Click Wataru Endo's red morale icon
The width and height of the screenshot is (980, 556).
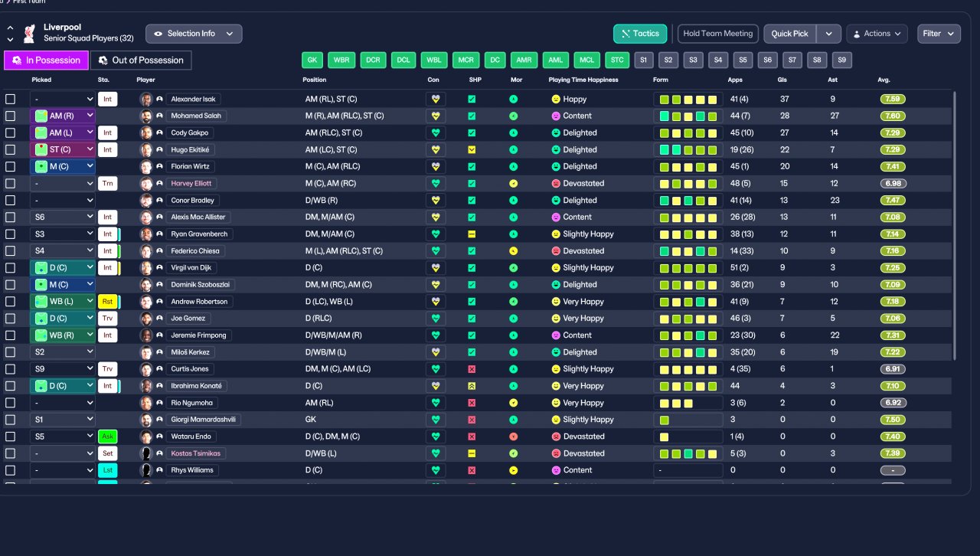tap(513, 436)
